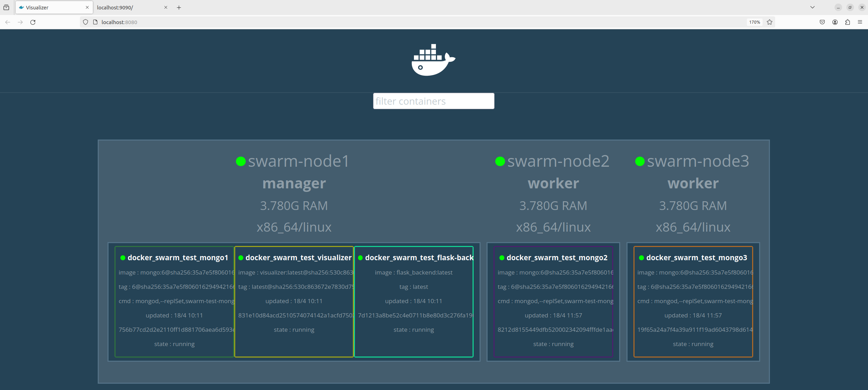Viewport: 868px width, 390px height.
Task: Click the recent browsing tab icon
Action: click(x=6, y=7)
